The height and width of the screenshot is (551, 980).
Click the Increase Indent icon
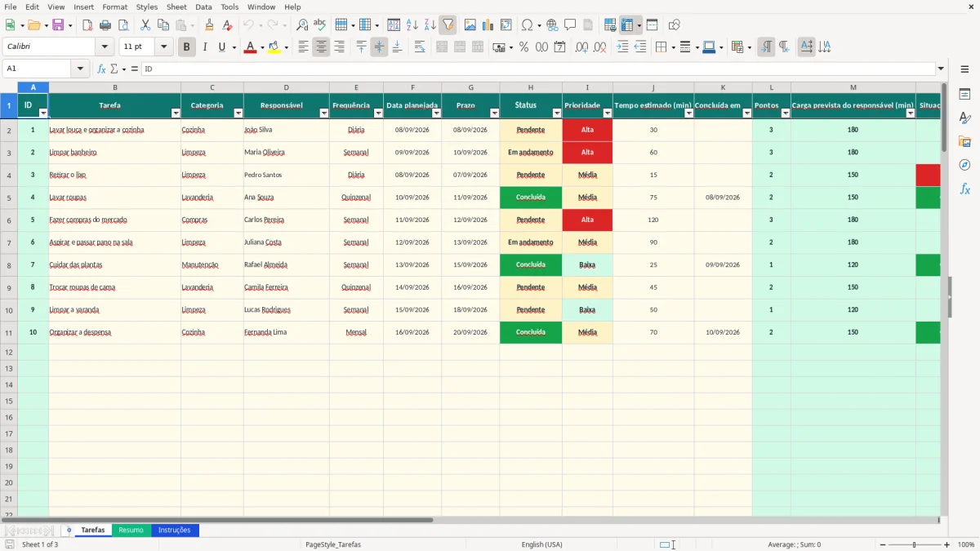point(622,47)
